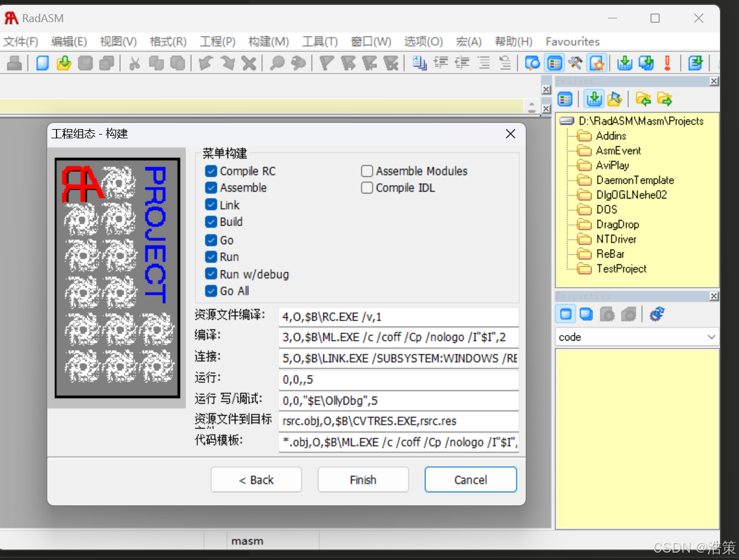Click the Redo arrow toolbar icon
This screenshot has width=739, height=560.
click(x=227, y=63)
